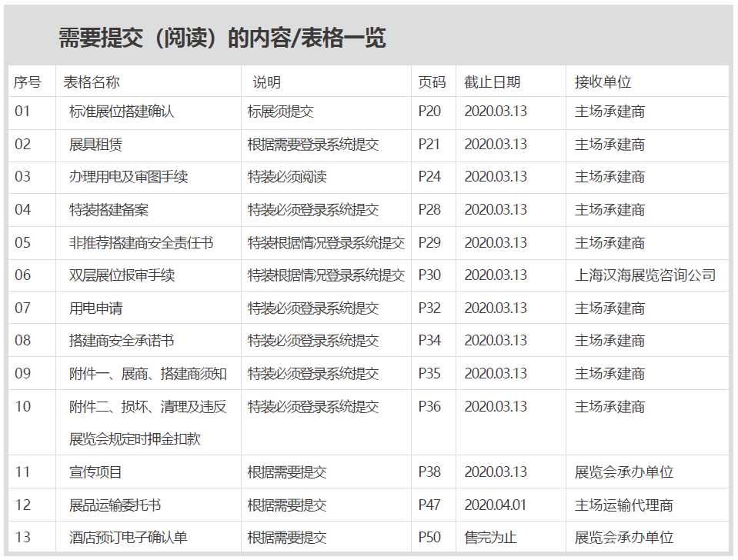This screenshot has width=738, height=560.
Task: Select the '表格名称' column header
Action: pos(92,82)
